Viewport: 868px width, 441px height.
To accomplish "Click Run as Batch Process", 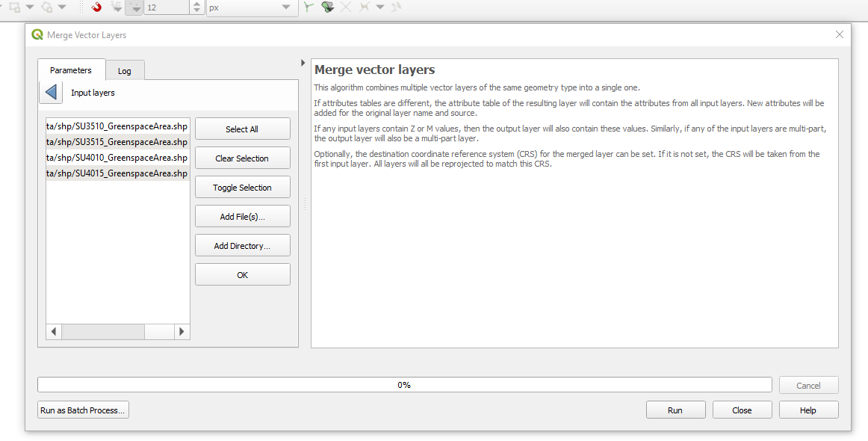I will click(82, 410).
